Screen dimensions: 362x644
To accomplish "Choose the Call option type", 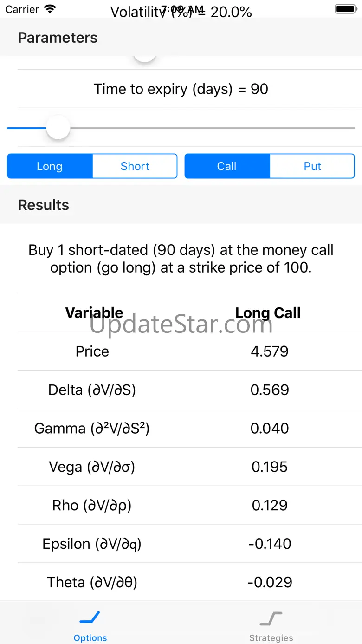I will point(227,166).
